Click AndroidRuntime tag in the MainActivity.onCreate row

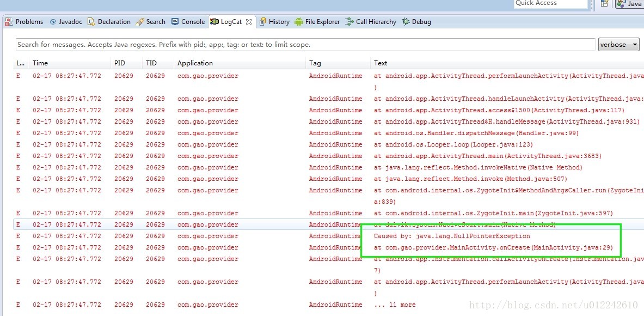point(335,248)
